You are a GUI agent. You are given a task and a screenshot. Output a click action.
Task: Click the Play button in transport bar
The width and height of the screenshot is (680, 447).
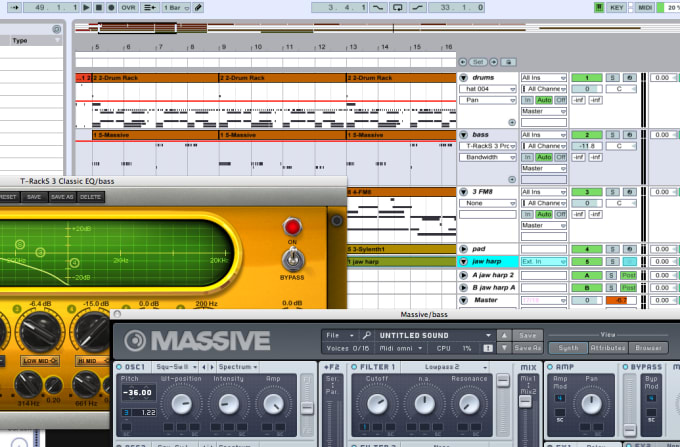(x=86, y=7)
